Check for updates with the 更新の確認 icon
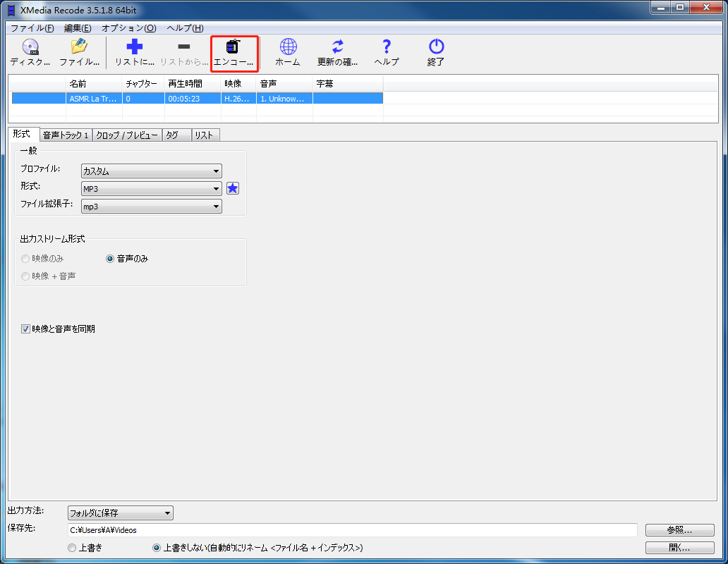The height and width of the screenshot is (564, 728). [x=337, y=52]
